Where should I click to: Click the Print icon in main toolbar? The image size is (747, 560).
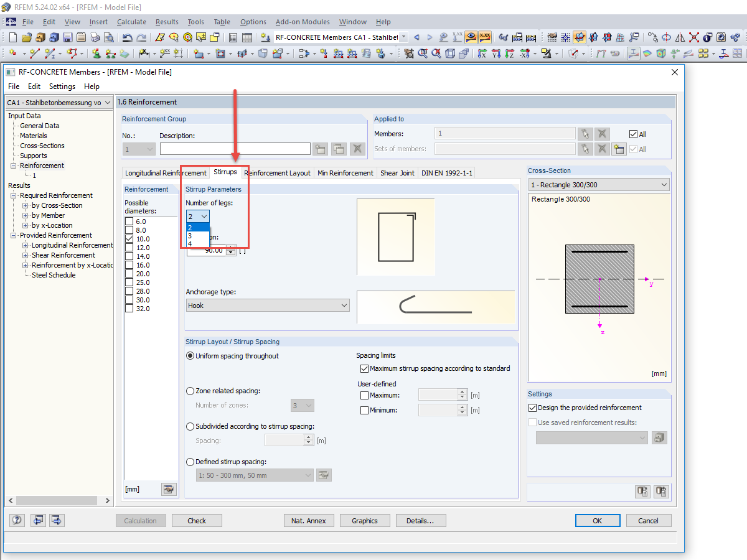95,37
